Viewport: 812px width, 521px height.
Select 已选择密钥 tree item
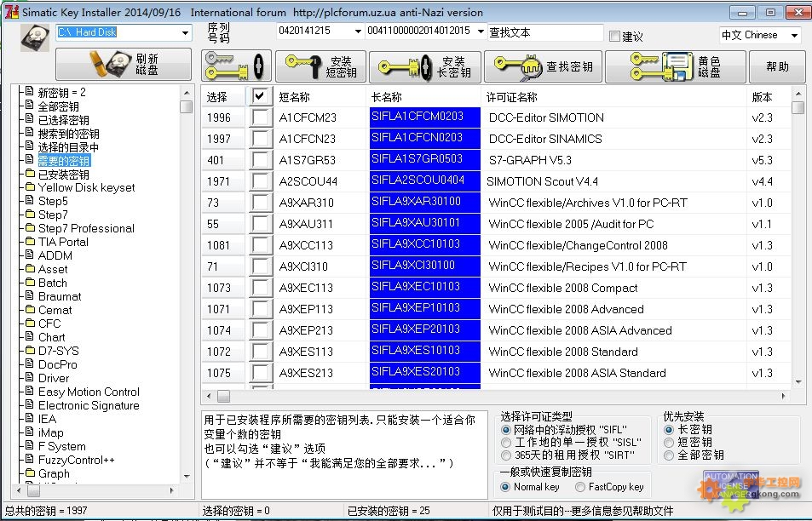(x=64, y=120)
